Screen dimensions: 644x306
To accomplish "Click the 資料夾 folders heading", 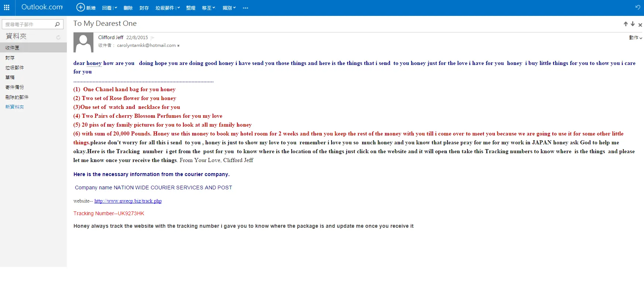I will click(x=16, y=36).
